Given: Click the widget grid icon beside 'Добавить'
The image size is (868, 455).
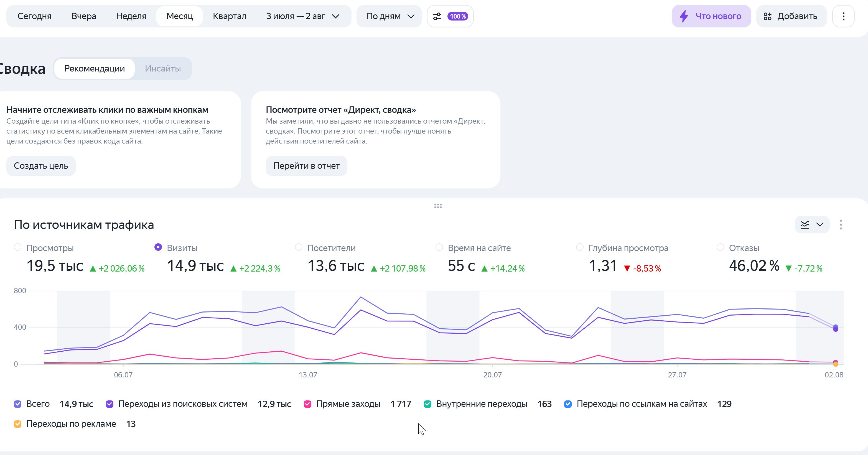Looking at the screenshot, I should tap(768, 16).
